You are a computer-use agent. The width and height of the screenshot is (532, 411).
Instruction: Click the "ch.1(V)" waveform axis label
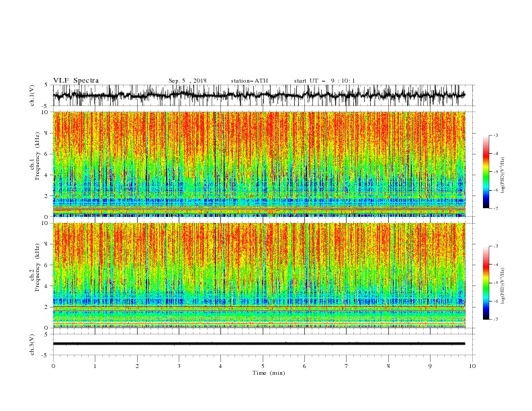[x=32, y=95]
